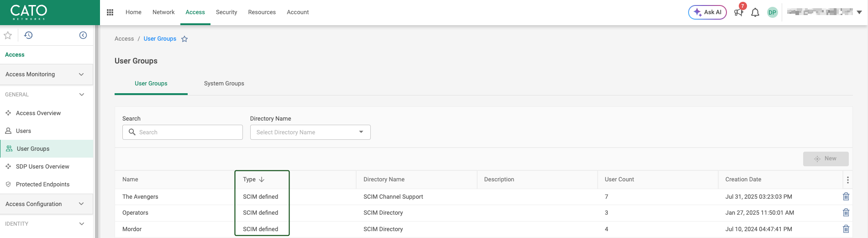Sort by Name column header
This screenshot has width=868, height=238.
(x=130, y=180)
